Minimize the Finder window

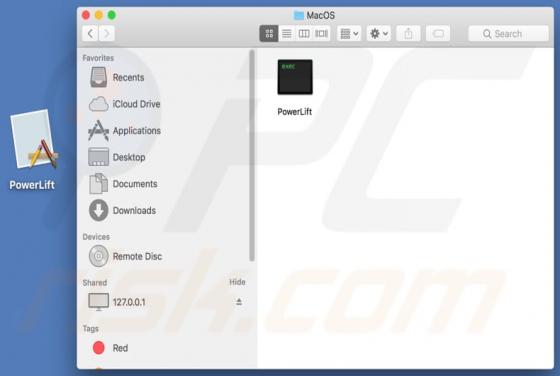coord(99,15)
